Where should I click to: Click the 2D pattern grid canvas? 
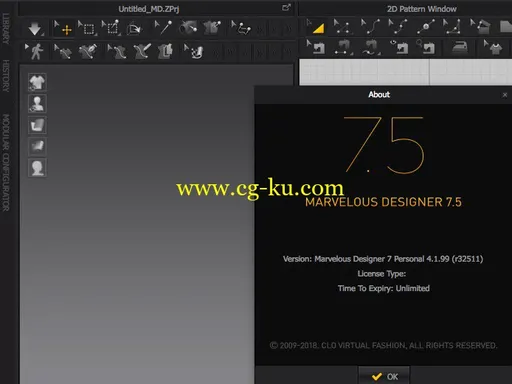click(405, 72)
